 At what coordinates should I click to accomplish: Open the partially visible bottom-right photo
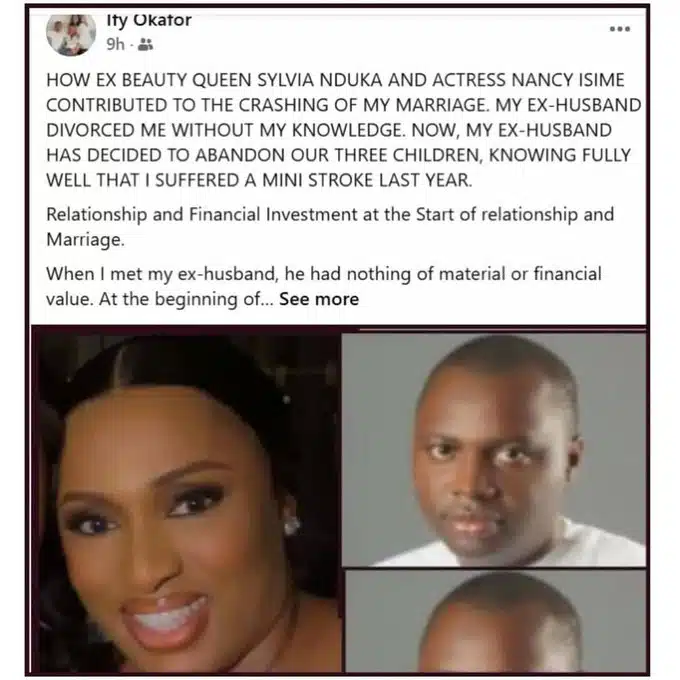tap(496, 621)
